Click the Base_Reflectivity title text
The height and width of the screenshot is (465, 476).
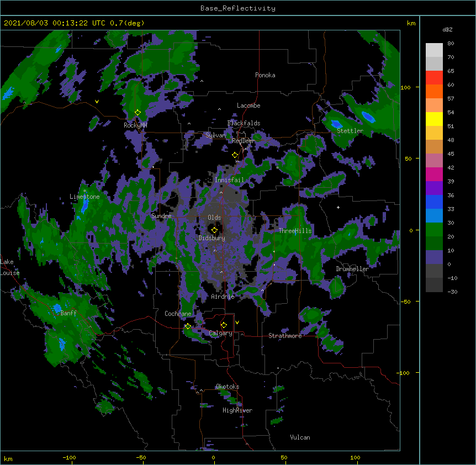[238, 8]
